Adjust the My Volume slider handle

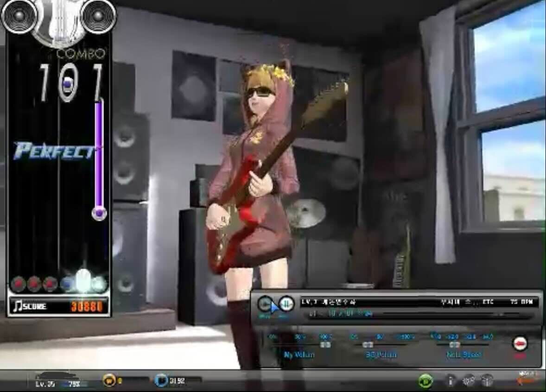[325, 345]
